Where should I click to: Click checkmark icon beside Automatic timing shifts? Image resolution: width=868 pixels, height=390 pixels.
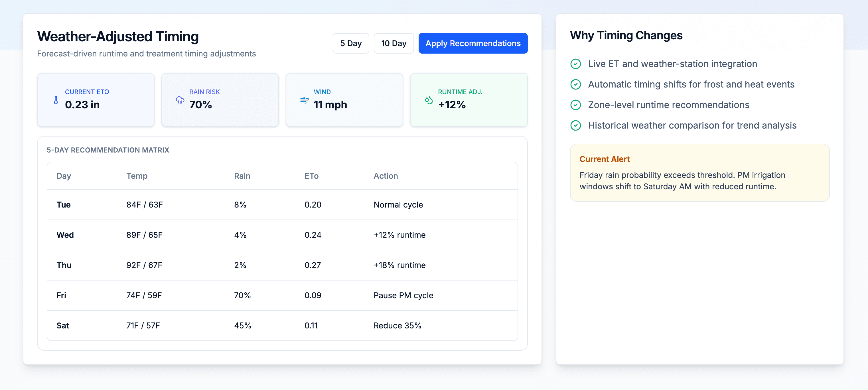pyautogui.click(x=575, y=84)
